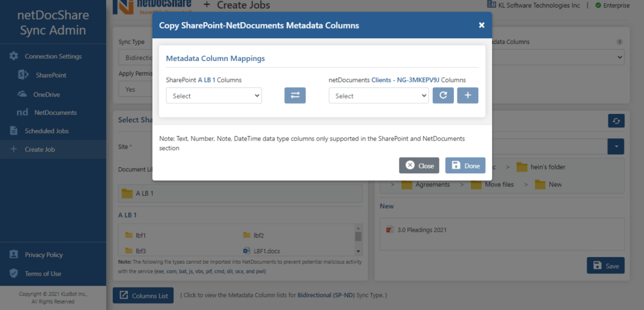The image size is (644, 310).
Task: Click the Save button
Action: pos(606,265)
